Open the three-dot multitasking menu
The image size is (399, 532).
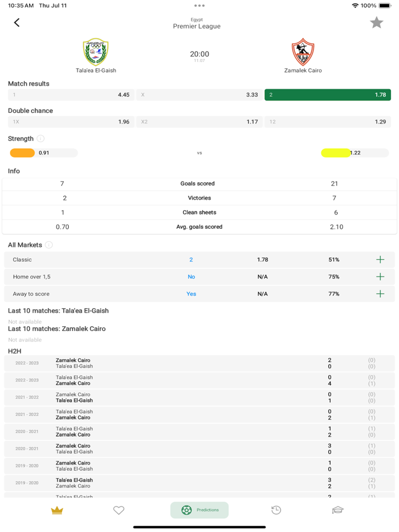[199, 6]
